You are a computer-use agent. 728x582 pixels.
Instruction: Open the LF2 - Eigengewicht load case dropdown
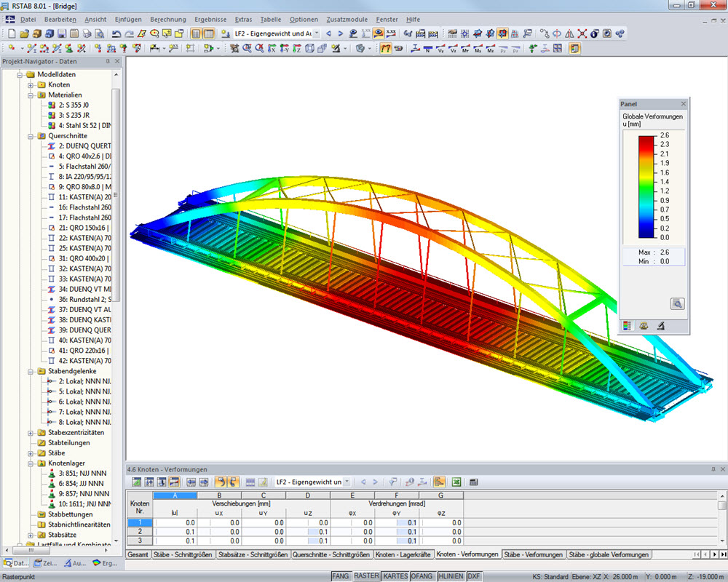pyautogui.click(x=317, y=33)
